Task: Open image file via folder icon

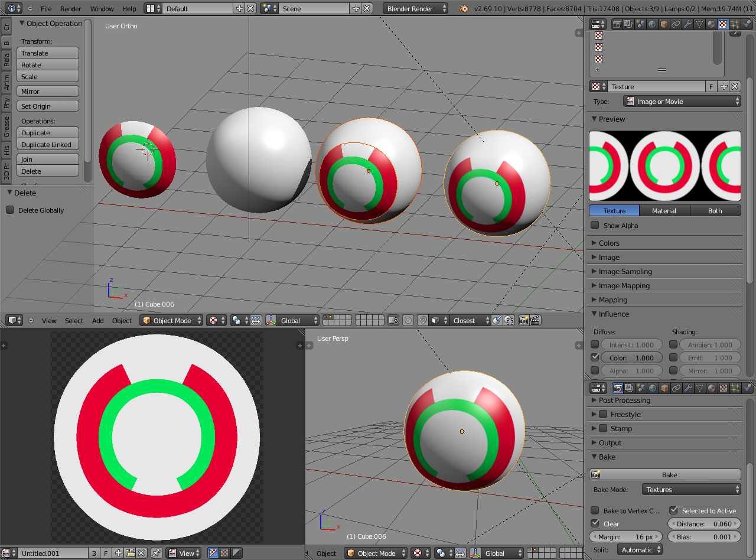Action: 131,553
